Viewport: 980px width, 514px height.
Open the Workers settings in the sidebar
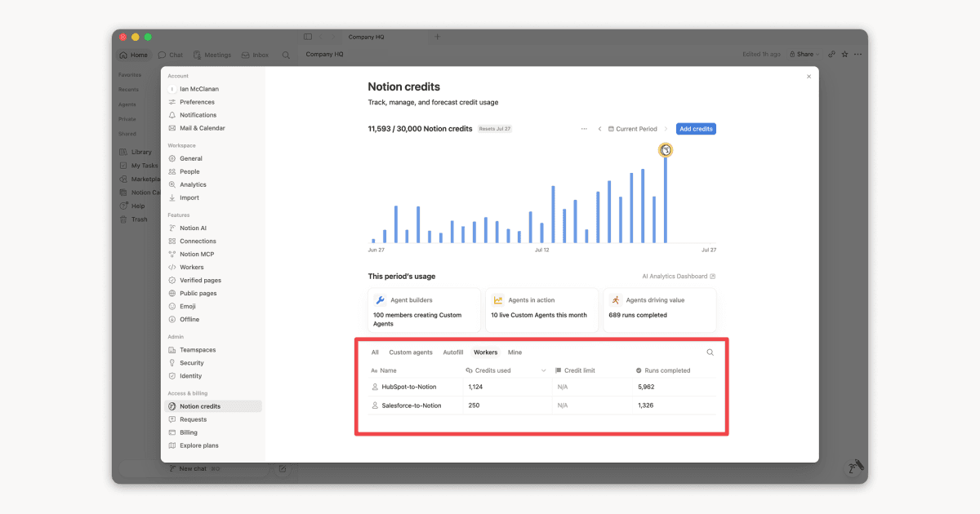point(213,267)
